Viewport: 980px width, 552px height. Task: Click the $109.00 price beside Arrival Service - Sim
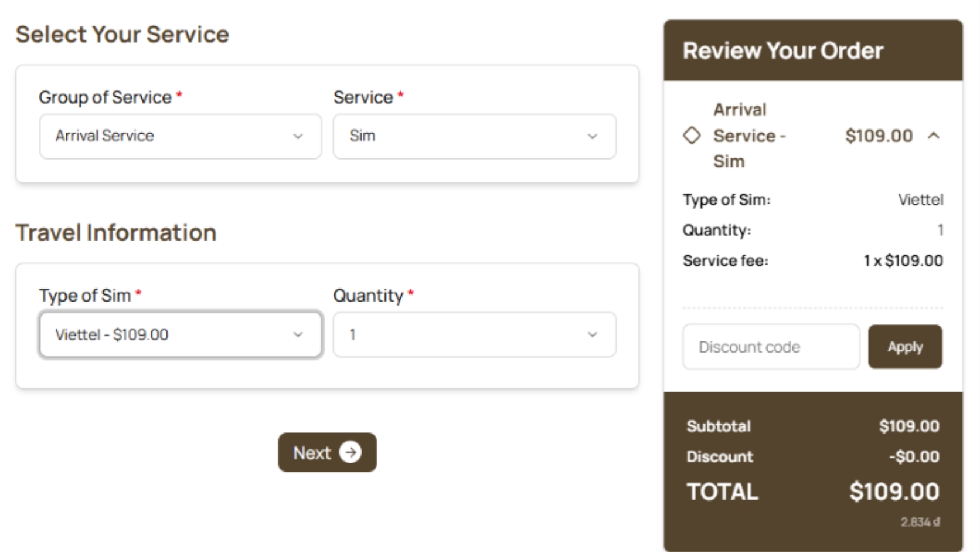(879, 136)
